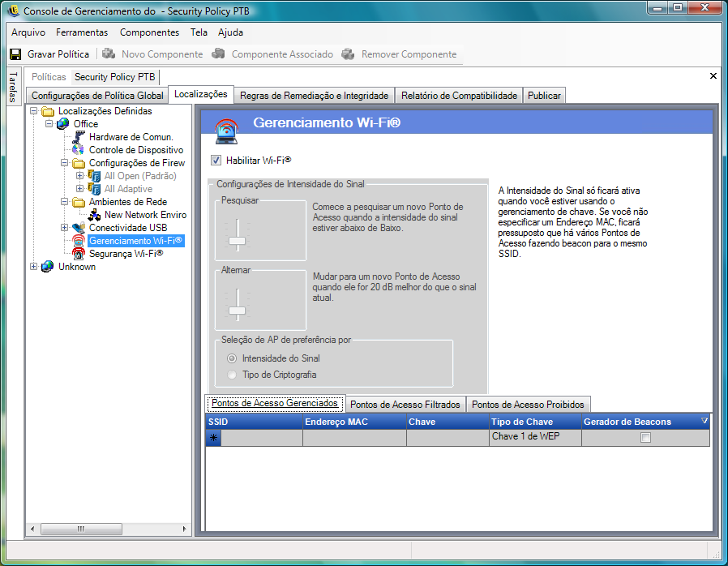Click the Gravar Política floppy disk icon
Viewport: 728px width, 566px height.
[15, 54]
